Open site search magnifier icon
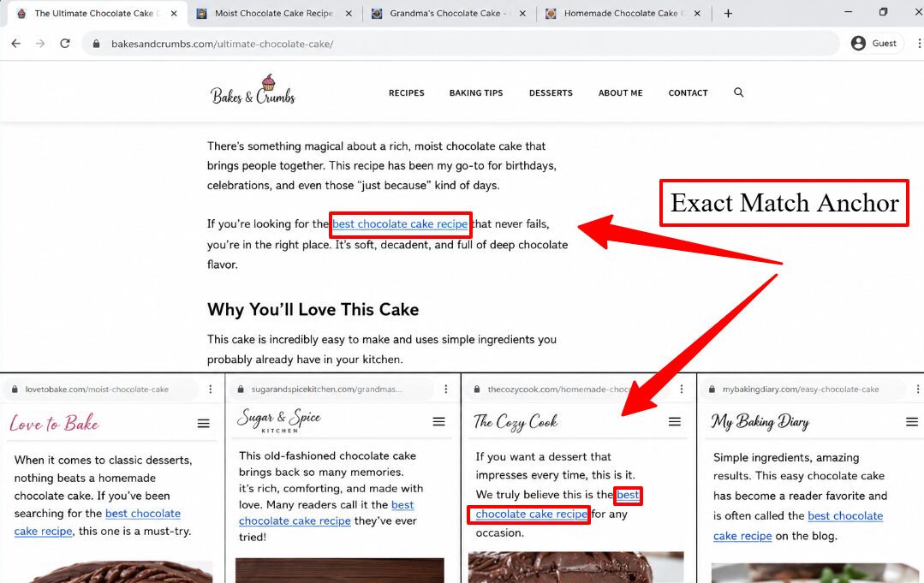This screenshot has width=924, height=583. 738,92
